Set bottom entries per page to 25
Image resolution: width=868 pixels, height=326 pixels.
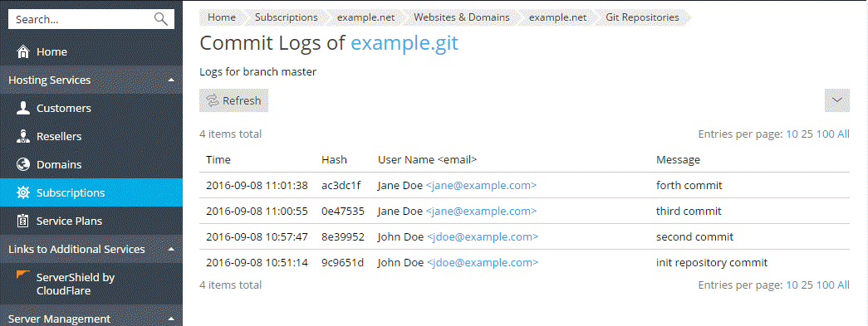coord(807,285)
